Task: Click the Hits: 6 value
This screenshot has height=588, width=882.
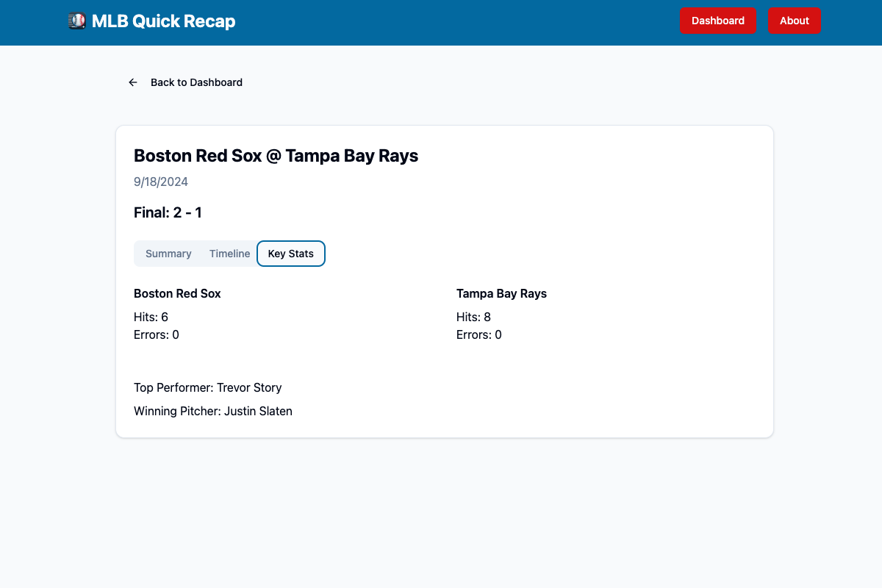Action: (x=151, y=317)
